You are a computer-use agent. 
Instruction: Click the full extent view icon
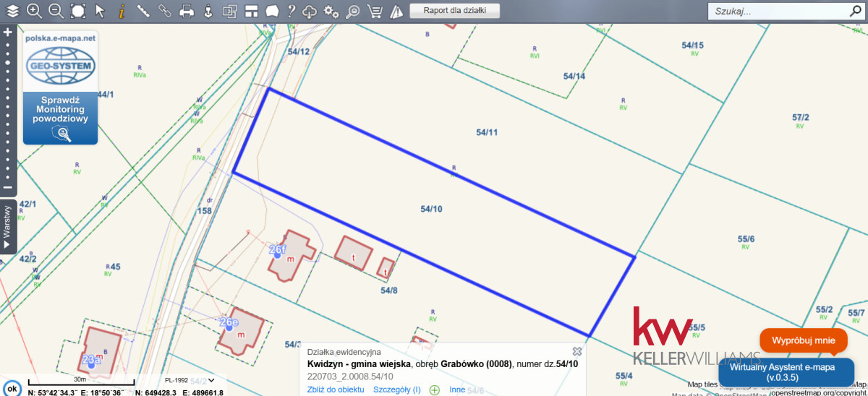pyautogui.click(x=78, y=11)
